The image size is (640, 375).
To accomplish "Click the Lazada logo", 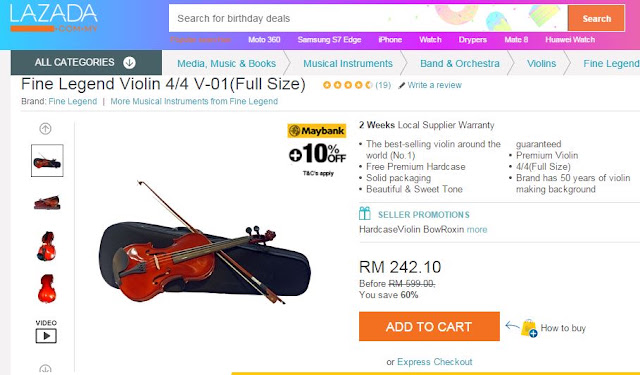I will coord(53,18).
